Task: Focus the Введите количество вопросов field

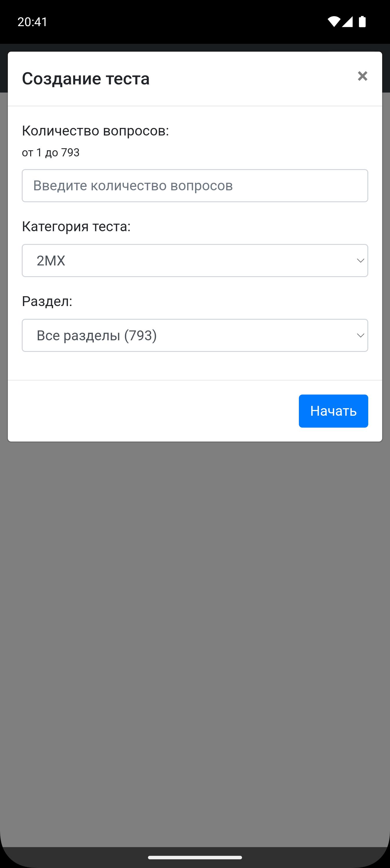Action: pyautogui.click(x=195, y=186)
